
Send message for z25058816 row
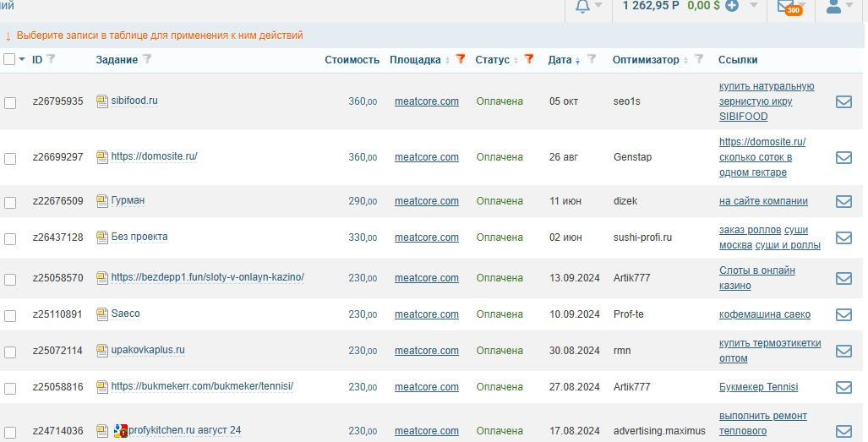click(x=843, y=387)
